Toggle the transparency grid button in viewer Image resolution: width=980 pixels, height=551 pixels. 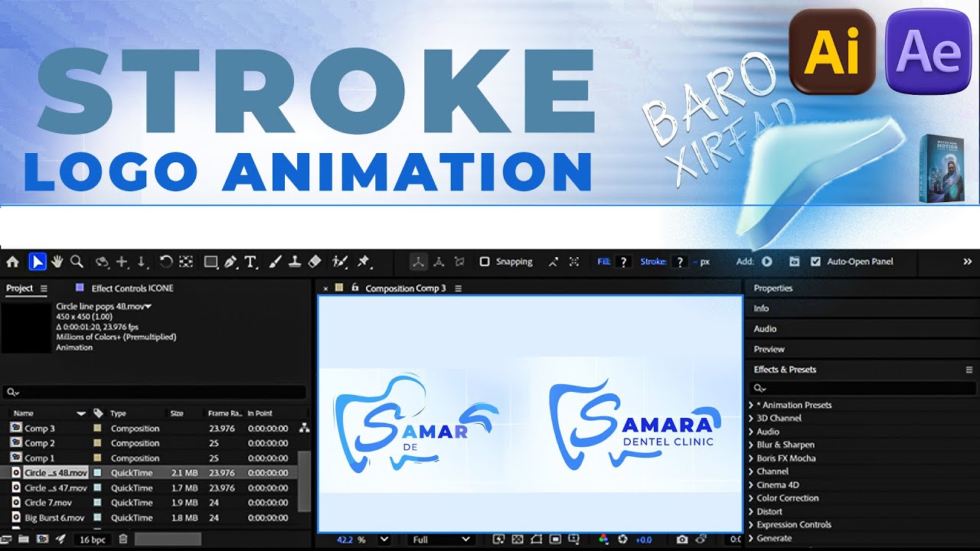517,540
